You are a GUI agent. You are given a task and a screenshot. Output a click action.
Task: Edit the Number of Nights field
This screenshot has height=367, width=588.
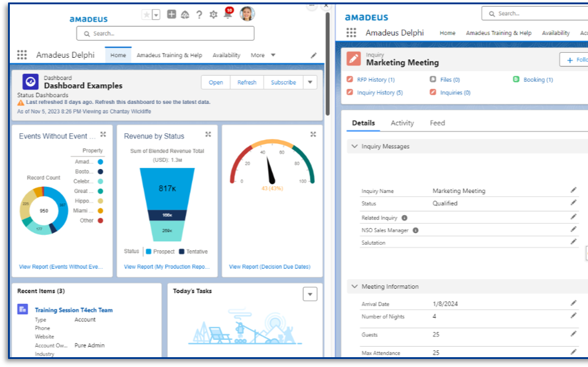click(x=573, y=315)
